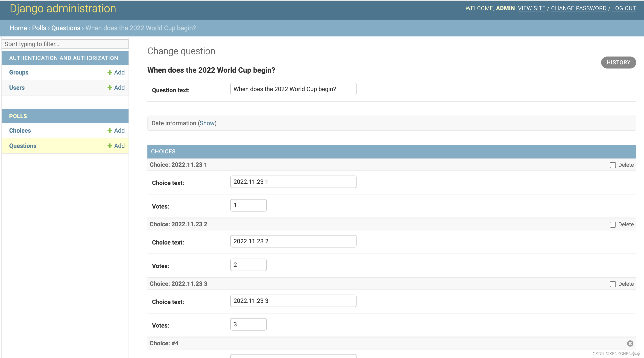Open Choices in the Polls sidebar
Screen dimensions: 644x358
click(x=20, y=130)
